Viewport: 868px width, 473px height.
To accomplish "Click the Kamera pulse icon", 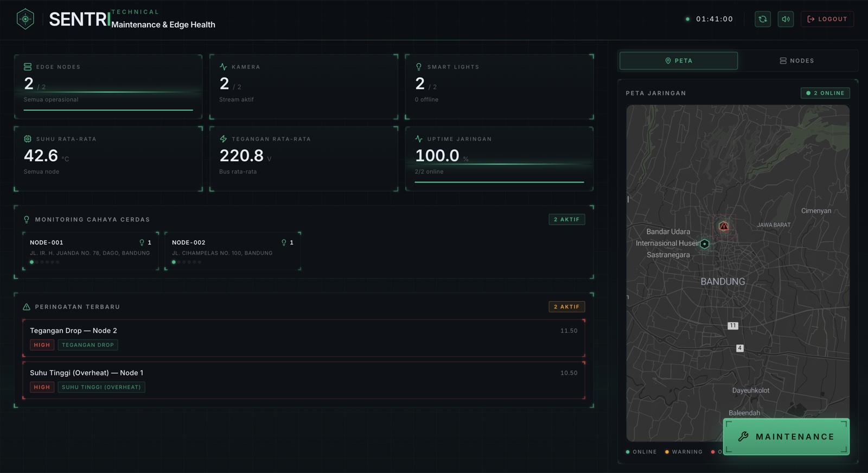I will click(224, 67).
